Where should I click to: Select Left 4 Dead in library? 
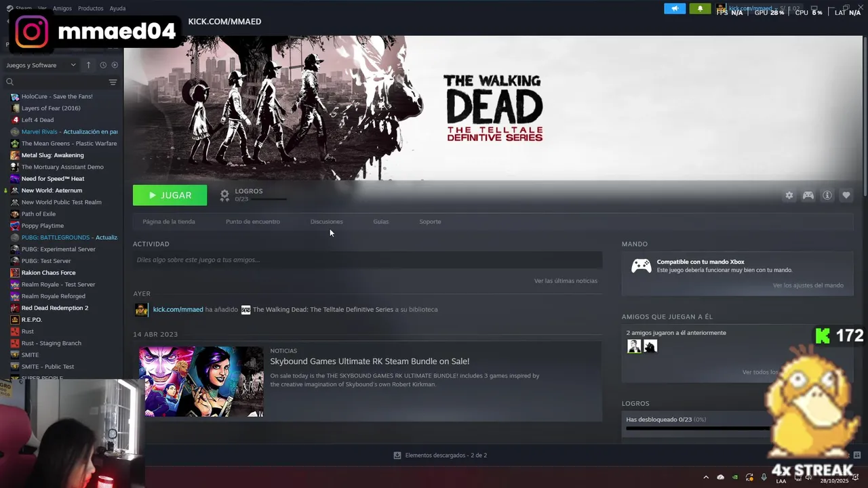(37, 120)
